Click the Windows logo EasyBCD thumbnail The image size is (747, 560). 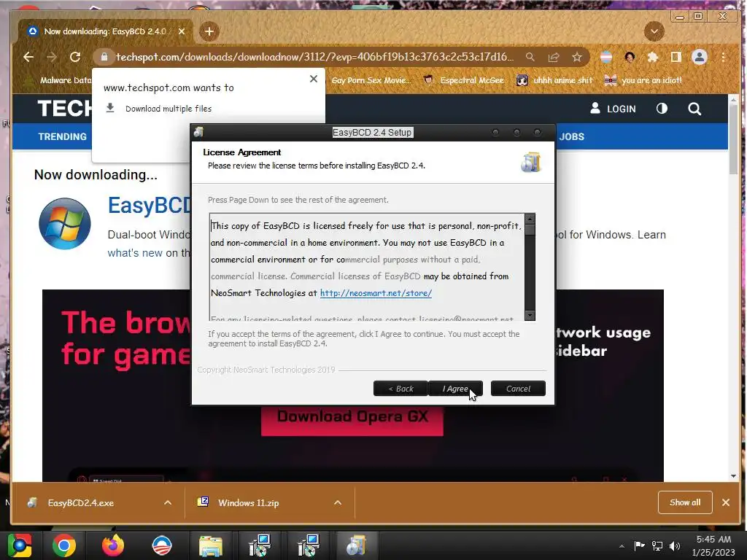click(x=65, y=224)
